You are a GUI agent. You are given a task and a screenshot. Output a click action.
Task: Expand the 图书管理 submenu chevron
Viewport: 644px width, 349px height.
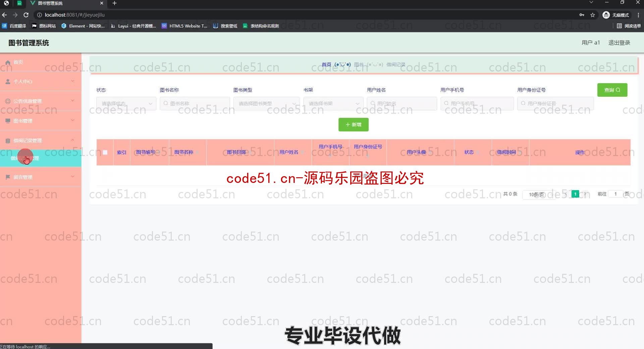tap(72, 120)
